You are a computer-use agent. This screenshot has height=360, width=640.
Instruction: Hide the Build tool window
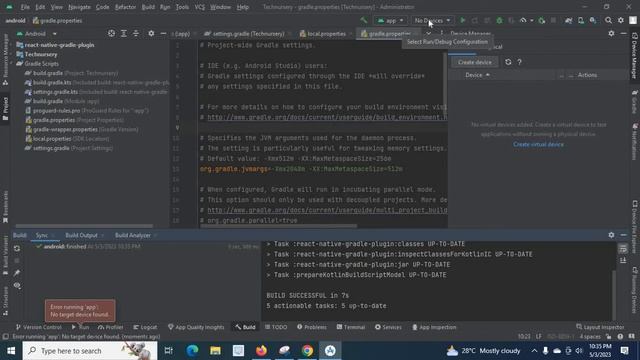click(x=623, y=235)
